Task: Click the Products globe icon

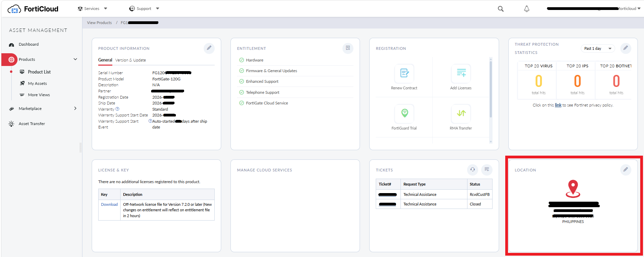Action: coord(11,59)
